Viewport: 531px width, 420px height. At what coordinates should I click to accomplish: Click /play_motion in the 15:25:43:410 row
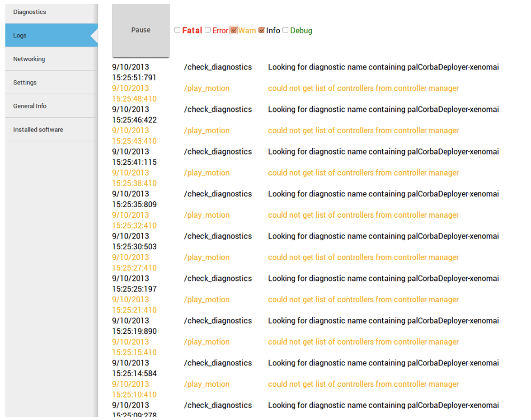(x=206, y=131)
